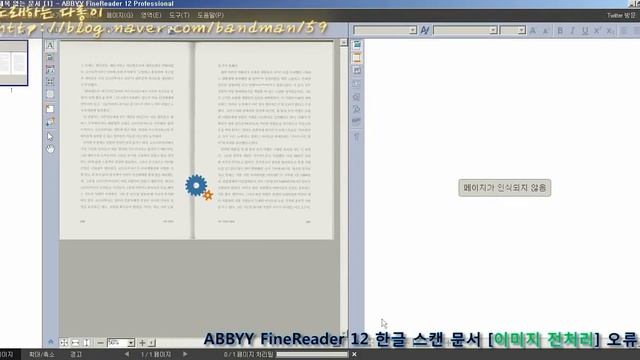640x360 pixels.
Task: Click the reorder areas tool icon
Action: pyautogui.click(x=50, y=122)
